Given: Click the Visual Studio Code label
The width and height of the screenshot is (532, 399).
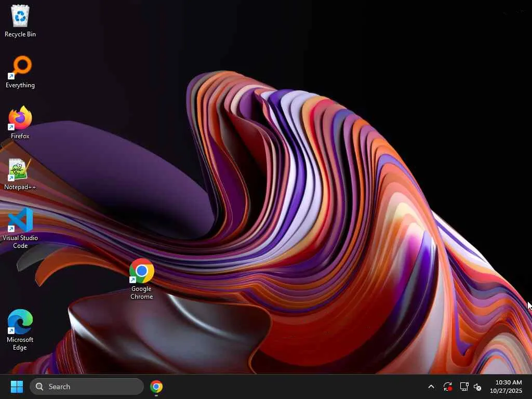Looking at the screenshot, I should (x=20, y=242).
